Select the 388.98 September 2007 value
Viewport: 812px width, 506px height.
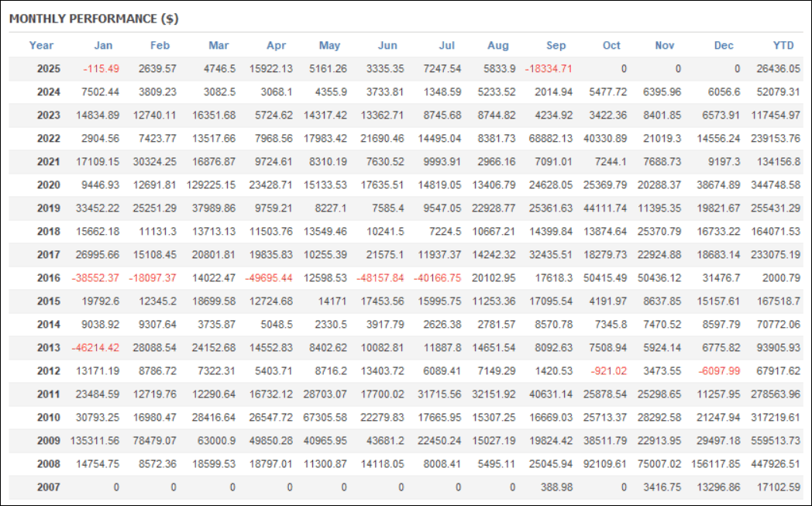click(556, 487)
